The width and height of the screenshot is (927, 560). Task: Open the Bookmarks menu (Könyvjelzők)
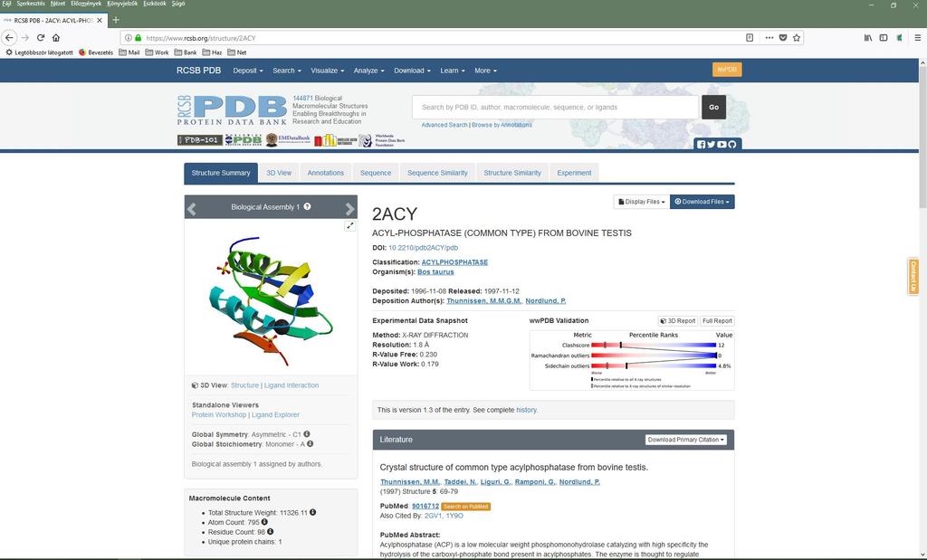coord(122,4)
